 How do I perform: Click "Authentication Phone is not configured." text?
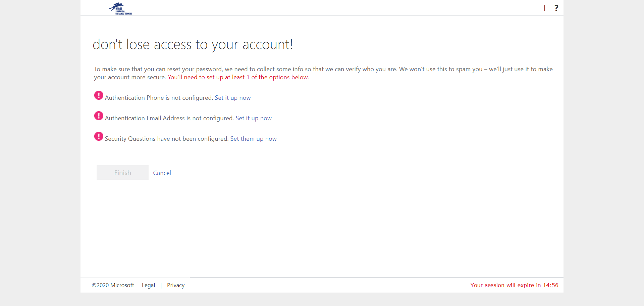click(x=159, y=98)
